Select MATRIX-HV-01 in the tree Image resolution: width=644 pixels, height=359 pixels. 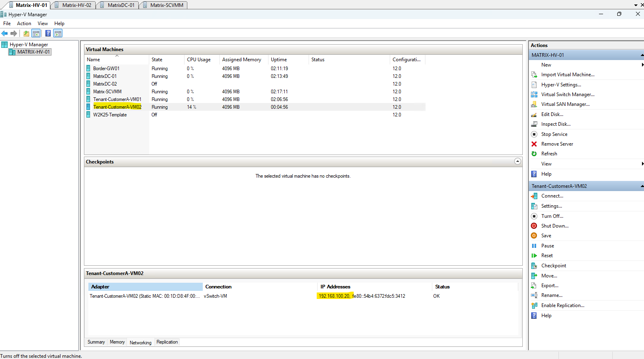click(33, 52)
